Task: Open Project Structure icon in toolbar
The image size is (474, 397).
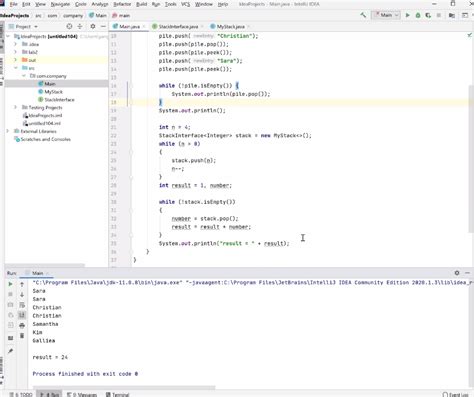Action: (x=452, y=15)
